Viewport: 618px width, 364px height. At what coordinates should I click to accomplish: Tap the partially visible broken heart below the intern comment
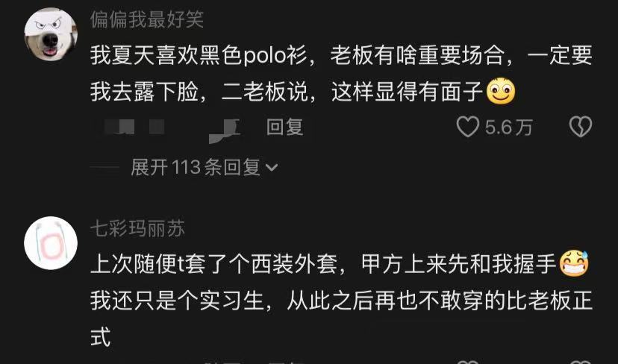tap(581, 362)
